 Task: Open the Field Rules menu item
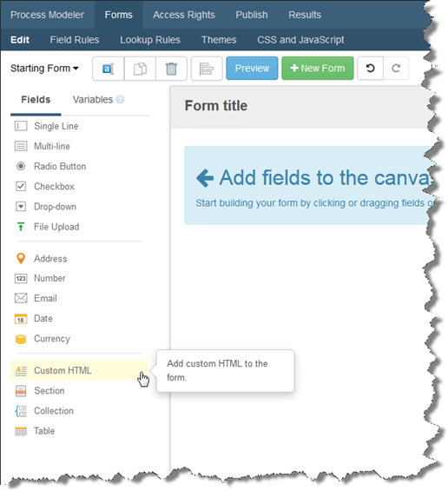coord(75,40)
